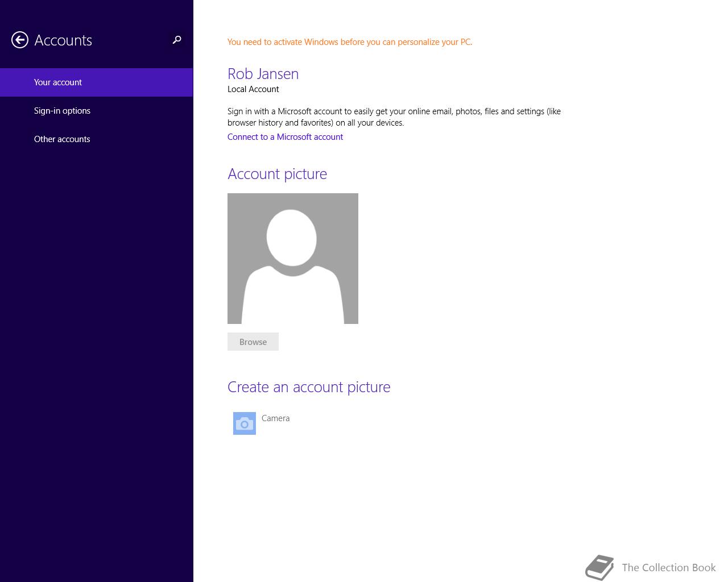
Task: Open the search magnifier icon
Action: (177, 40)
